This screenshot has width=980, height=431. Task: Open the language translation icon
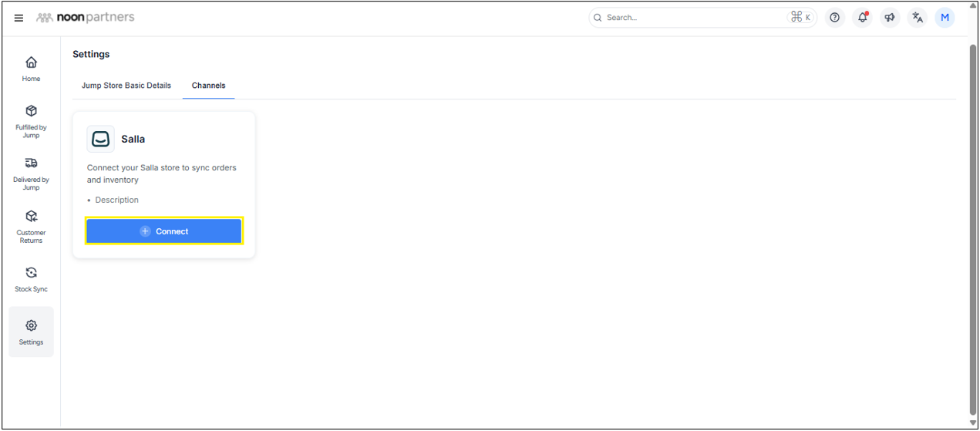[x=917, y=18]
